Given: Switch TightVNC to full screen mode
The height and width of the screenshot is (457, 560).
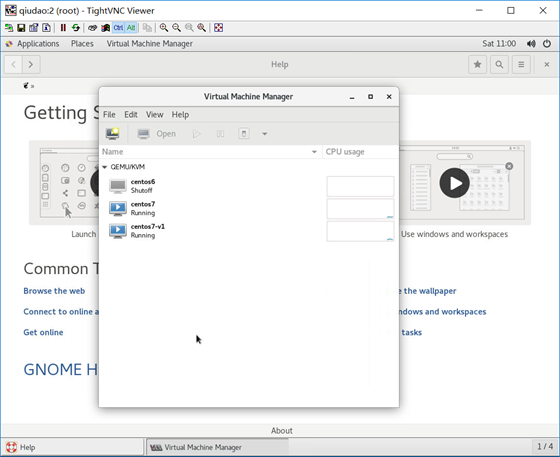Looking at the screenshot, I should click(219, 28).
